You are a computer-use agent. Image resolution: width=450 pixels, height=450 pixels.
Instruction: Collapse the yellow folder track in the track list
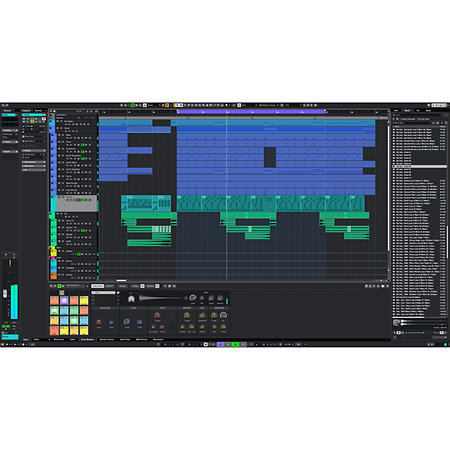pos(51,248)
